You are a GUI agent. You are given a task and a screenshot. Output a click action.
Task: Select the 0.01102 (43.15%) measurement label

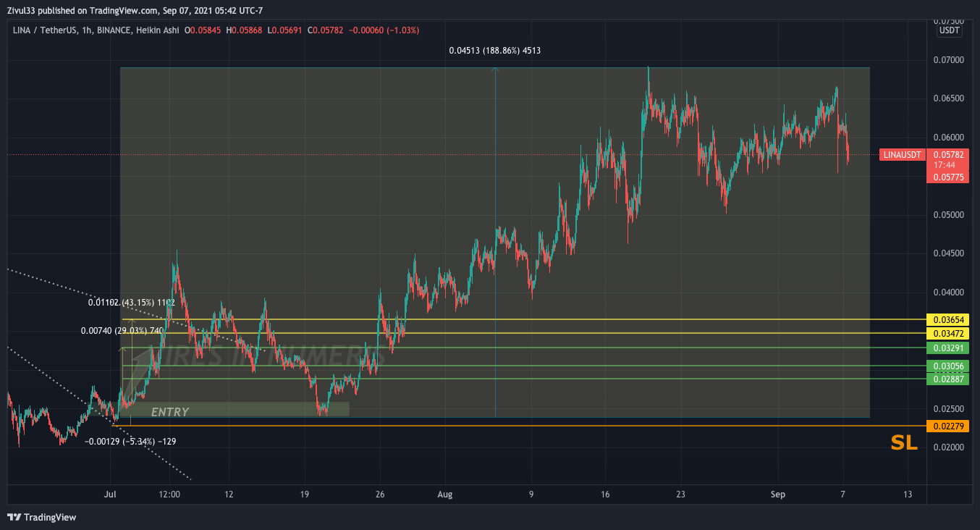(132, 303)
